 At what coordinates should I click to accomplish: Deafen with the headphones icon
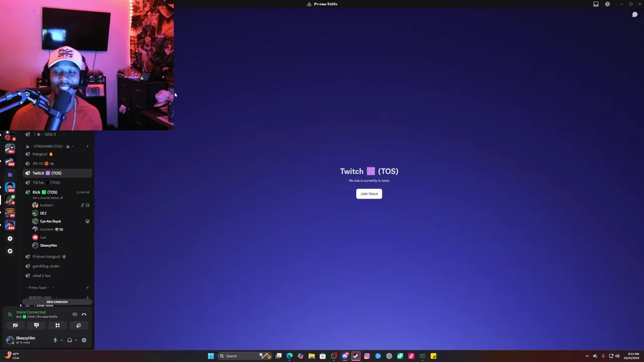pos(69,340)
